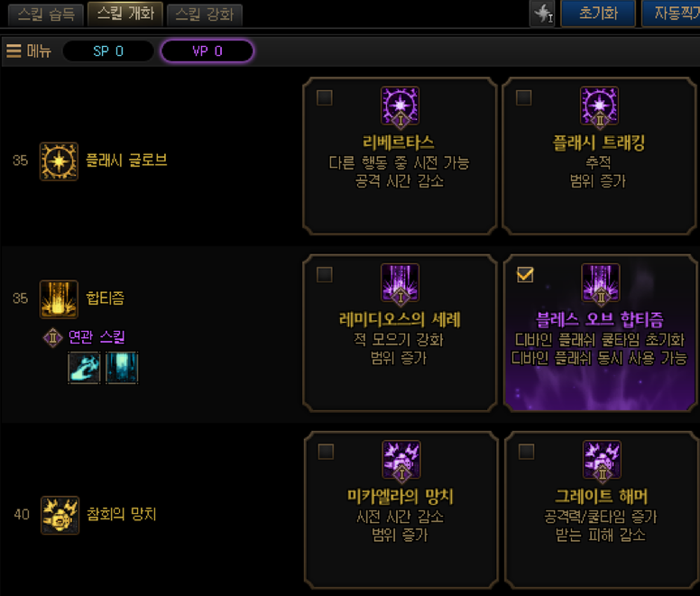
Task: Click the VP 0 points indicator
Action: click(207, 50)
